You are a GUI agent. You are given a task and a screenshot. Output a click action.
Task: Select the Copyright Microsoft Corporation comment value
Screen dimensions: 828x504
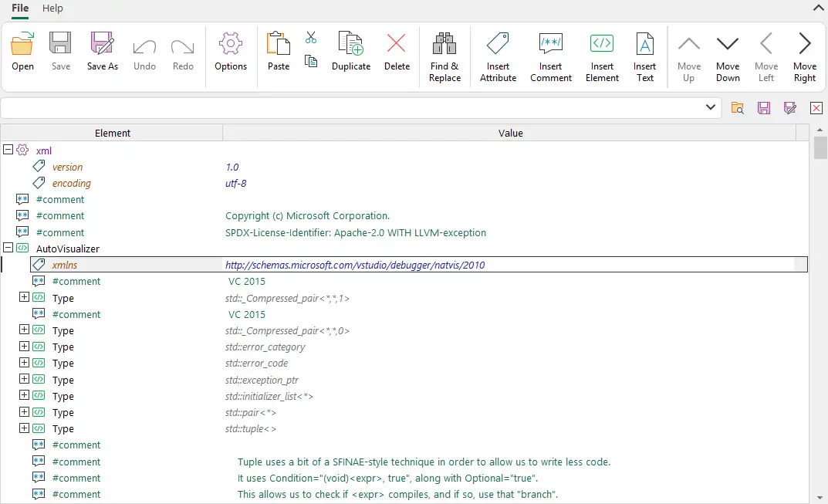(307, 215)
